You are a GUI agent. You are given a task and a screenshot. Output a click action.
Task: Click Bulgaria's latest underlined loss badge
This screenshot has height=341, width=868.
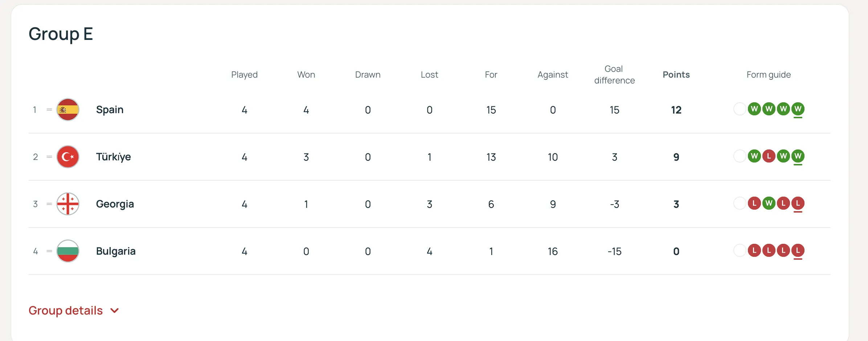(798, 251)
